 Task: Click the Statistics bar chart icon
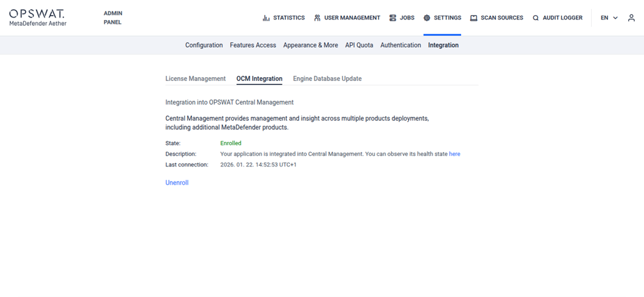[266, 18]
